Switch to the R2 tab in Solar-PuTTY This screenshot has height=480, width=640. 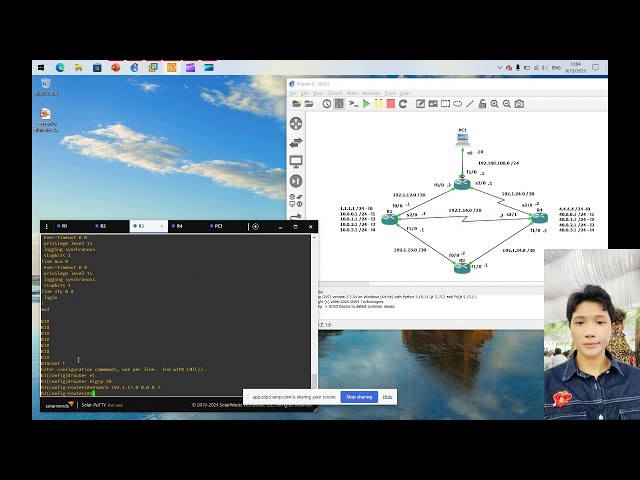tap(110, 226)
